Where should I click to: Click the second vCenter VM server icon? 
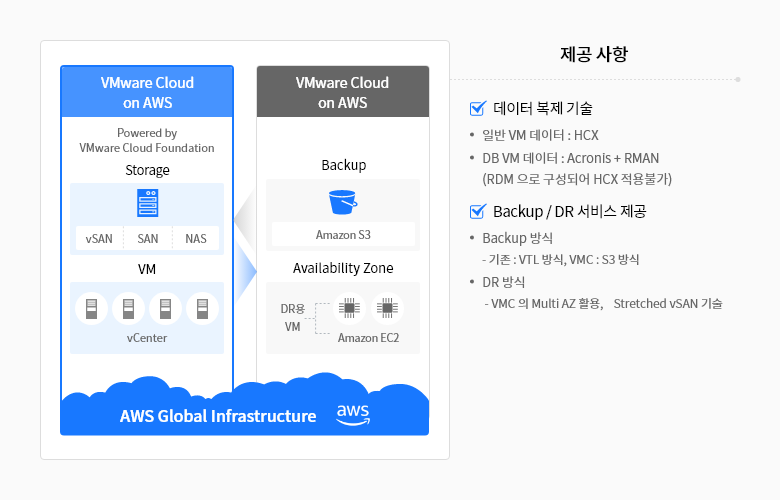(x=128, y=308)
